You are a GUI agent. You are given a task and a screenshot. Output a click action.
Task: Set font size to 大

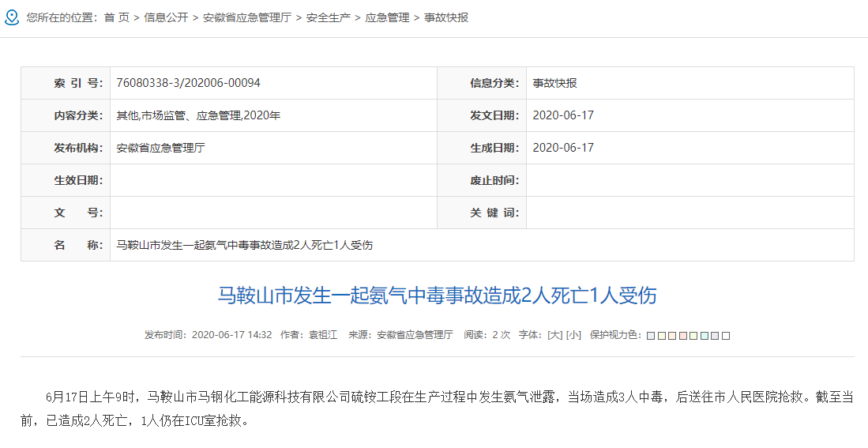pos(555,335)
